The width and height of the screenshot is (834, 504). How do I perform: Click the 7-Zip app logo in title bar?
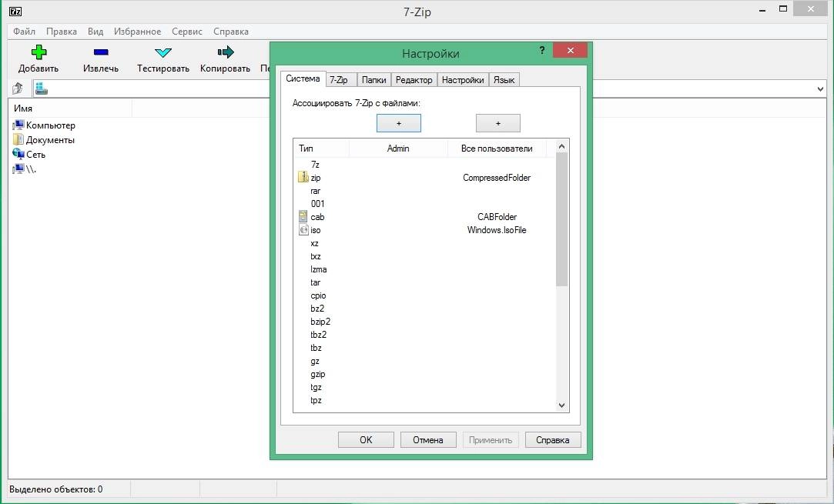[15, 12]
